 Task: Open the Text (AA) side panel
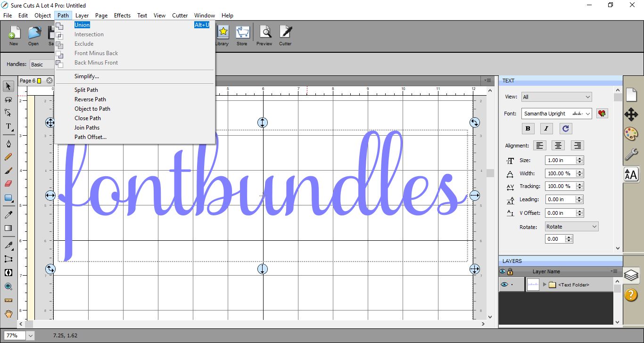click(631, 174)
